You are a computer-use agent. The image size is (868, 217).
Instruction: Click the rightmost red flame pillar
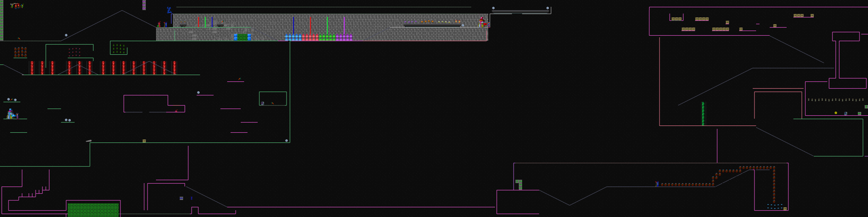click(174, 68)
